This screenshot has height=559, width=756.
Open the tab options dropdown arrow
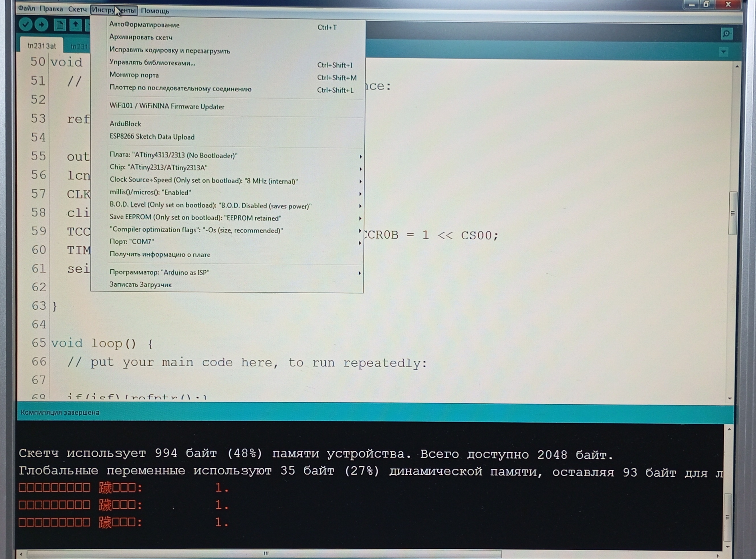click(x=723, y=52)
